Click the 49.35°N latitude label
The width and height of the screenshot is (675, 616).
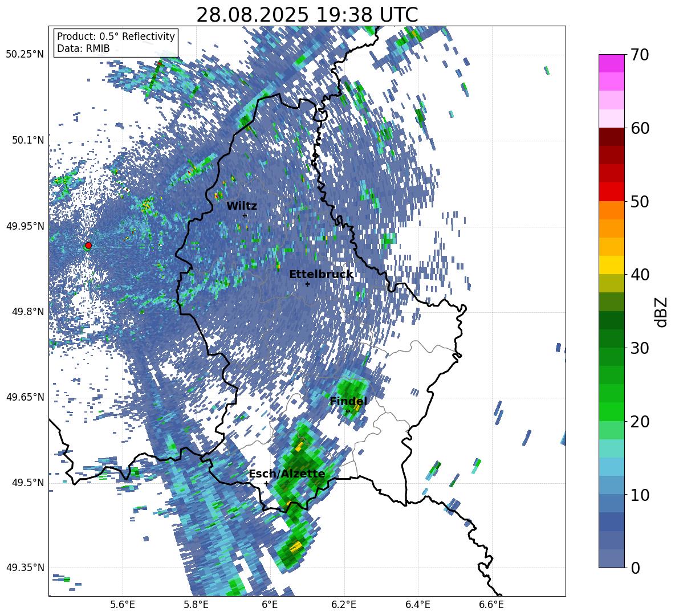(25, 568)
